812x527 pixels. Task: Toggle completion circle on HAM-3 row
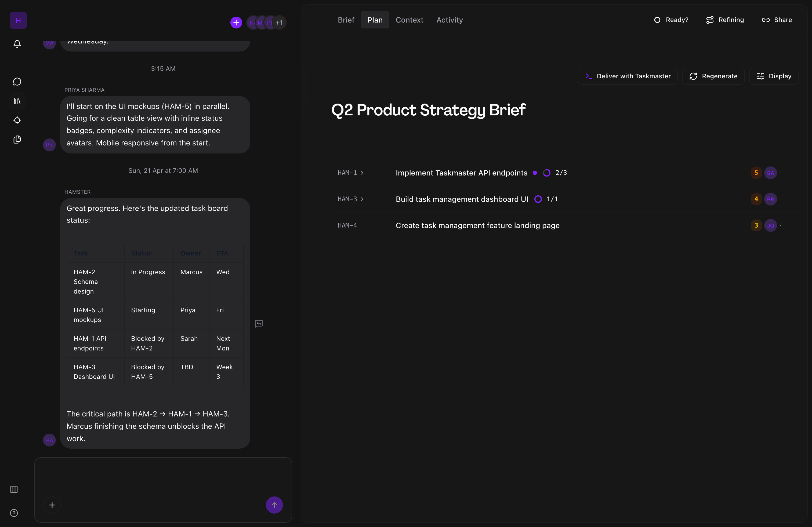(x=538, y=199)
